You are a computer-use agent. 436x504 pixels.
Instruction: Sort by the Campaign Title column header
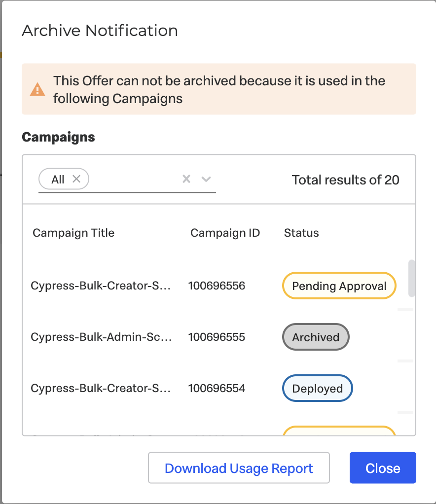click(73, 233)
